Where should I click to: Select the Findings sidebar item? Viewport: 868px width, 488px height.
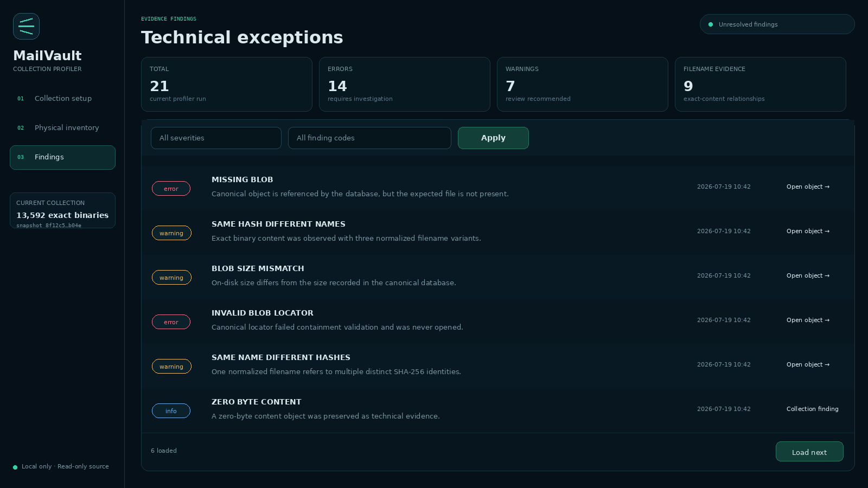click(62, 157)
